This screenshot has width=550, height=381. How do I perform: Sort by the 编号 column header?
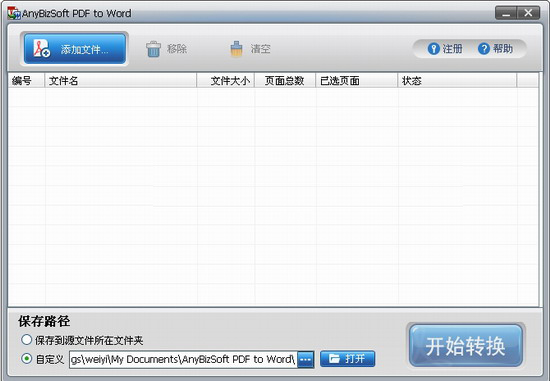tap(26, 81)
